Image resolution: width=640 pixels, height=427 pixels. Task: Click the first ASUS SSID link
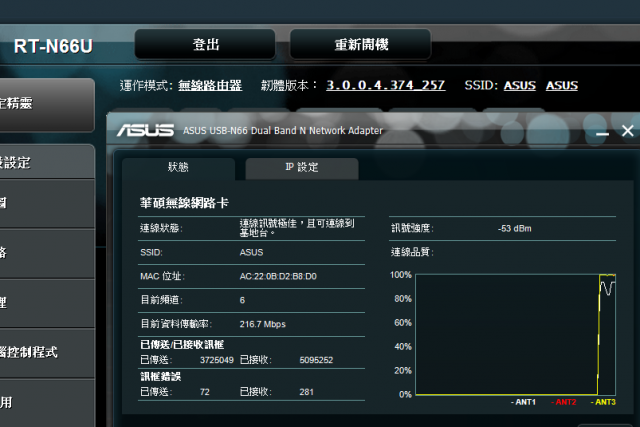[520, 86]
